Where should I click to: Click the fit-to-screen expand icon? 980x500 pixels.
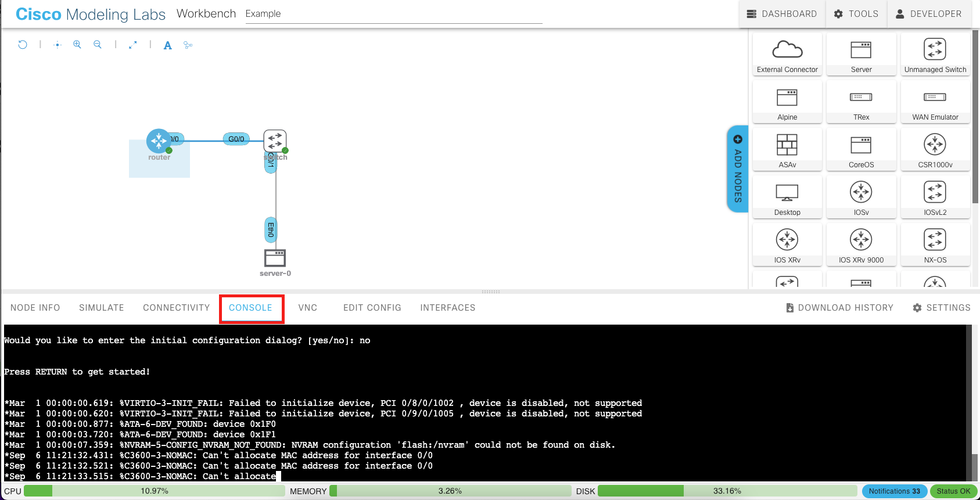pyautogui.click(x=132, y=45)
